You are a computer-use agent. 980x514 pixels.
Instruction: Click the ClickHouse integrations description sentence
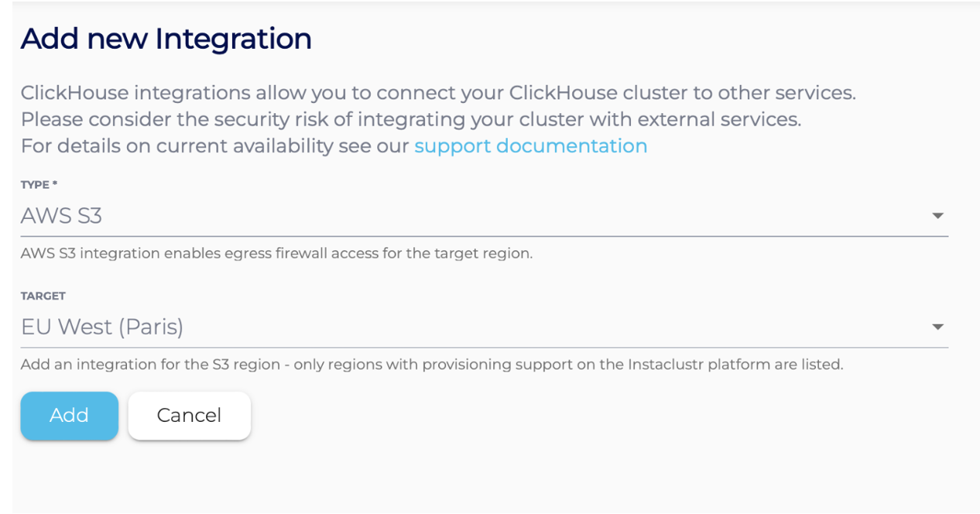point(437,94)
